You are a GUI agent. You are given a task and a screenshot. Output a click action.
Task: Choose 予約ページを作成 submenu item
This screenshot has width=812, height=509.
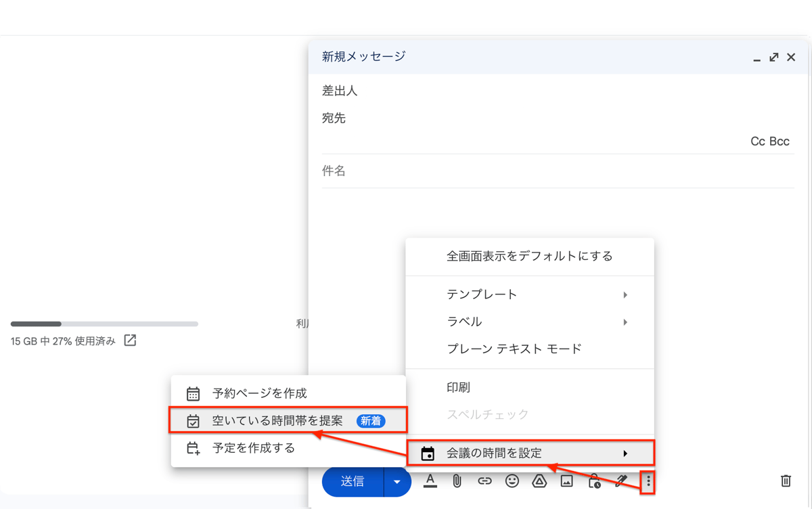pyautogui.click(x=288, y=393)
